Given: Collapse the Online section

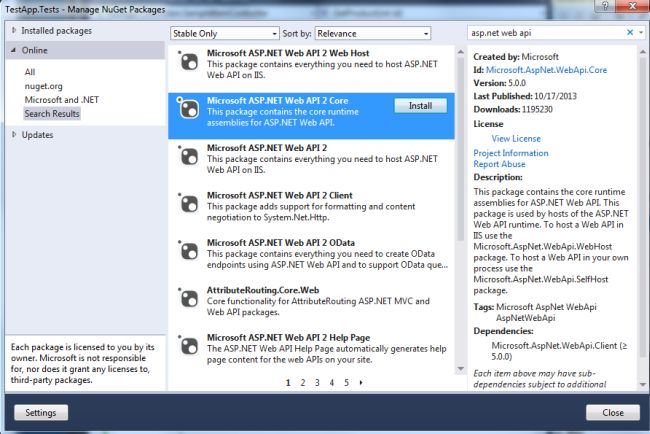Looking at the screenshot, I should coord(14,50).
